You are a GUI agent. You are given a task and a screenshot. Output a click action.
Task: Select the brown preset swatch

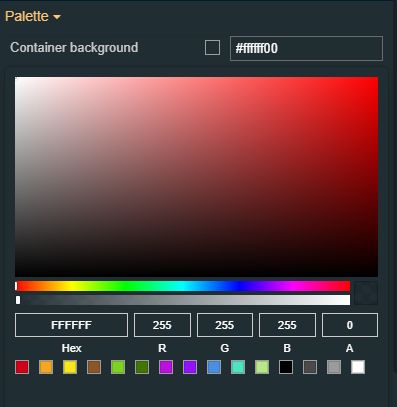point(94,367)
